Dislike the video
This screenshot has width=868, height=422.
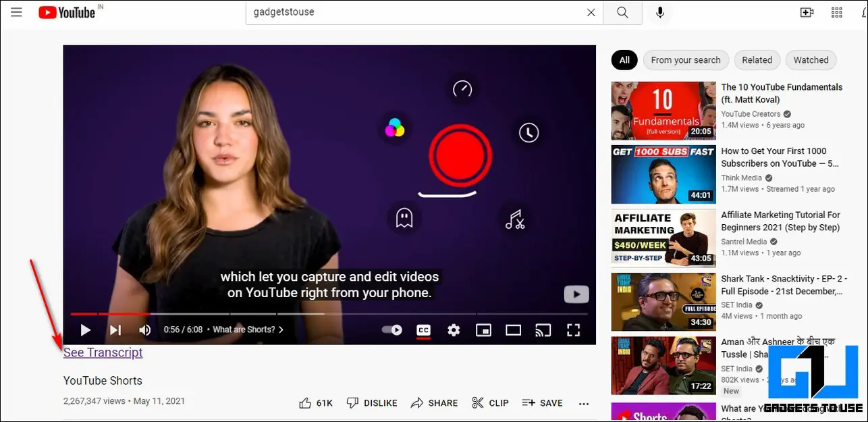click(372, 403)
